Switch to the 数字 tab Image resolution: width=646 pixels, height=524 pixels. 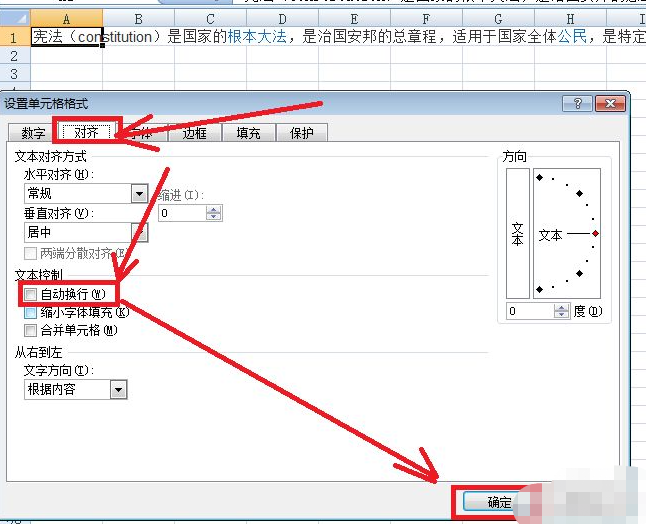coord(33,133)
